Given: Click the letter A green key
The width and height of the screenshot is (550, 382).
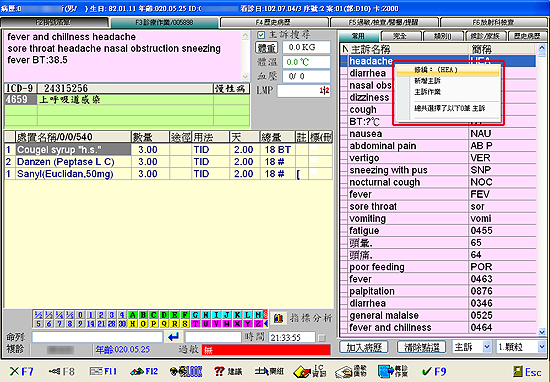Looking at the screenshot, I should pyautogui.click(x=132, y=315).
